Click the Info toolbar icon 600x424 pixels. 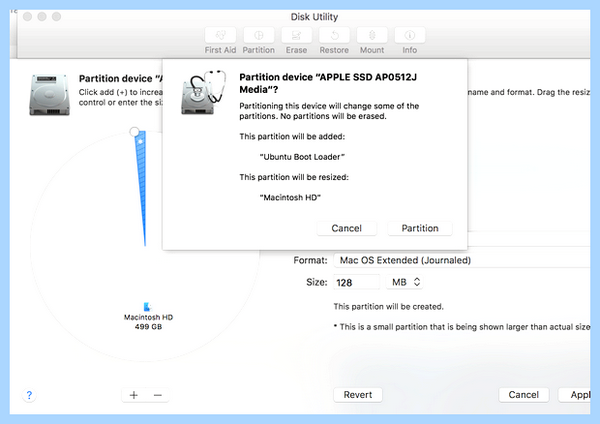coord(409,36)
